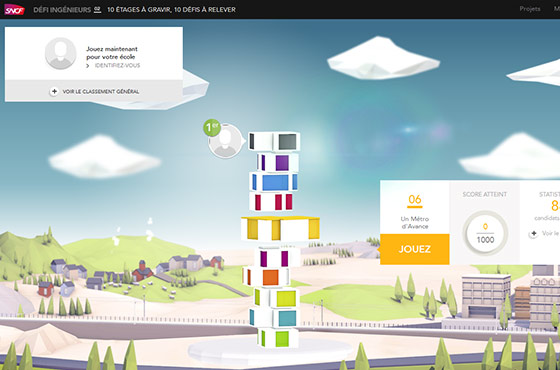
Task: Select the blue floor of the tower
Action: coord(274,181)
